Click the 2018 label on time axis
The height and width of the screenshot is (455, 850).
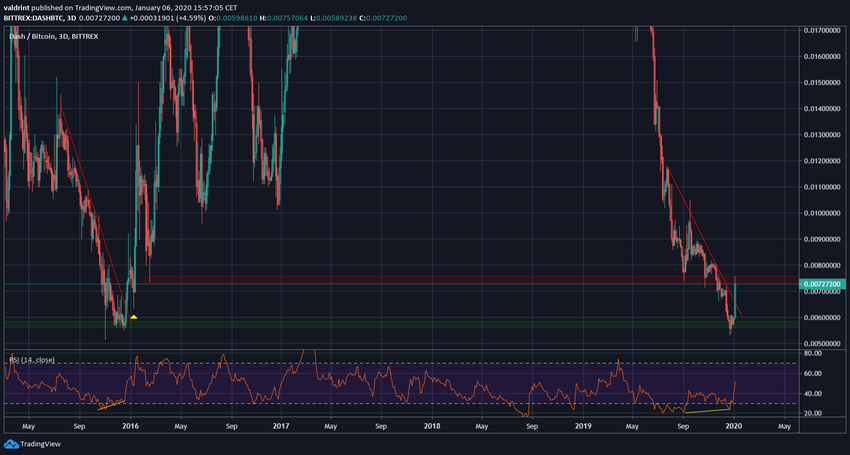tap(431, 425)
